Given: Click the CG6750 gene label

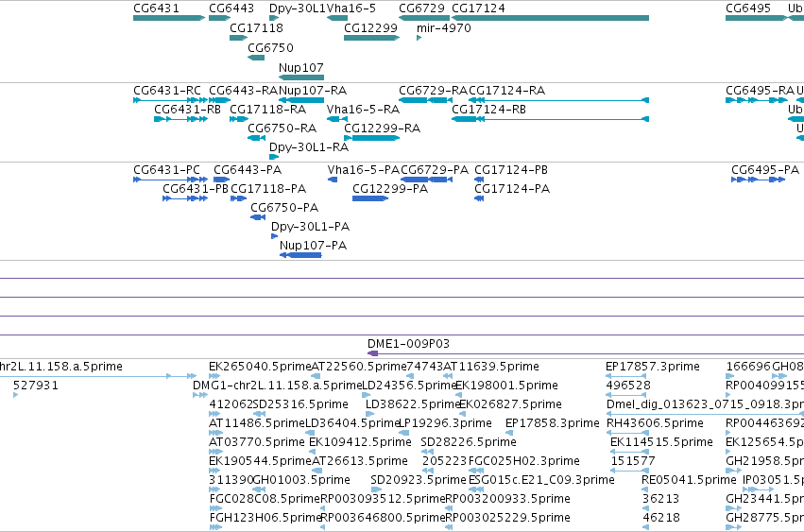Looking at the screenshot, I should [x=271, y=47].
